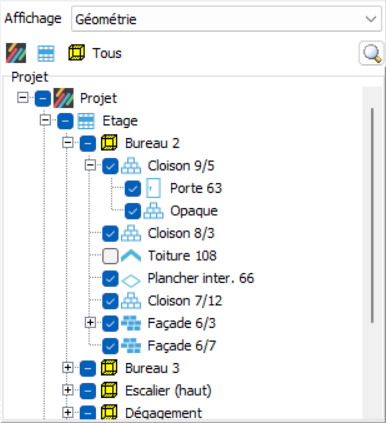The width and height of the screenshot is (386, 423).
Task: Click the Façade 6/7 brick wall icon
Action: click(131, 346)
